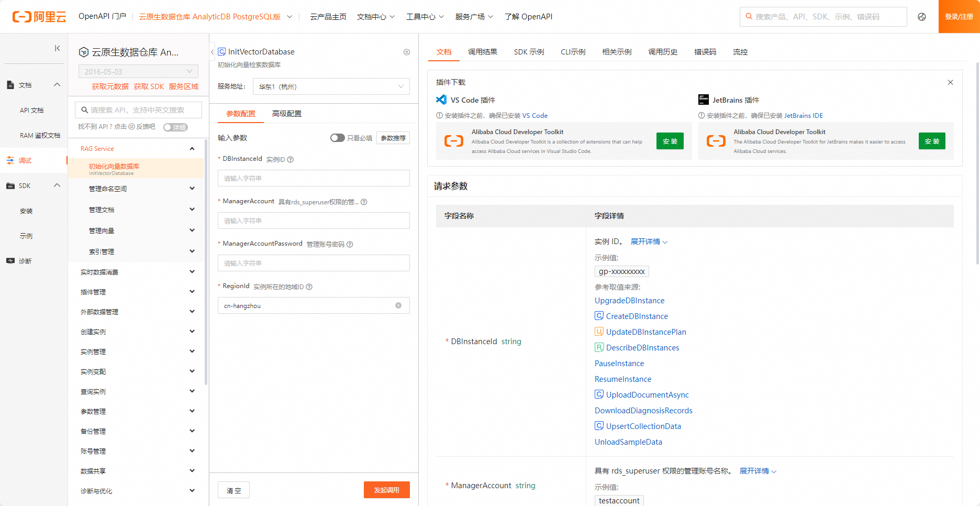The image size is (980, 506).
Task: Select 初始化向量数据库 API item
Action: point(136,168)
